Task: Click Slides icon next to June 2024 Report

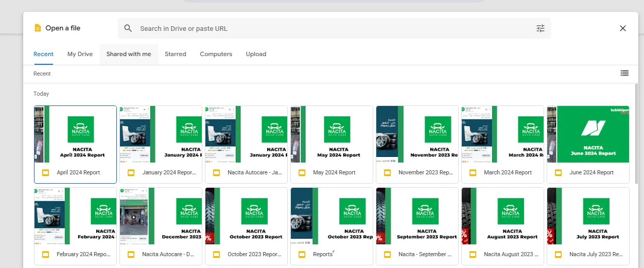Action: tap(558, 172)
